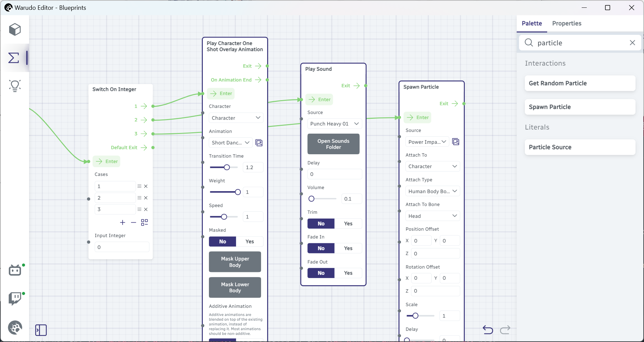Image resolution: width=644 pixels, height=342 pixels.
Task: Click Enter port of Switch On Integer
Action: point(107,161)
